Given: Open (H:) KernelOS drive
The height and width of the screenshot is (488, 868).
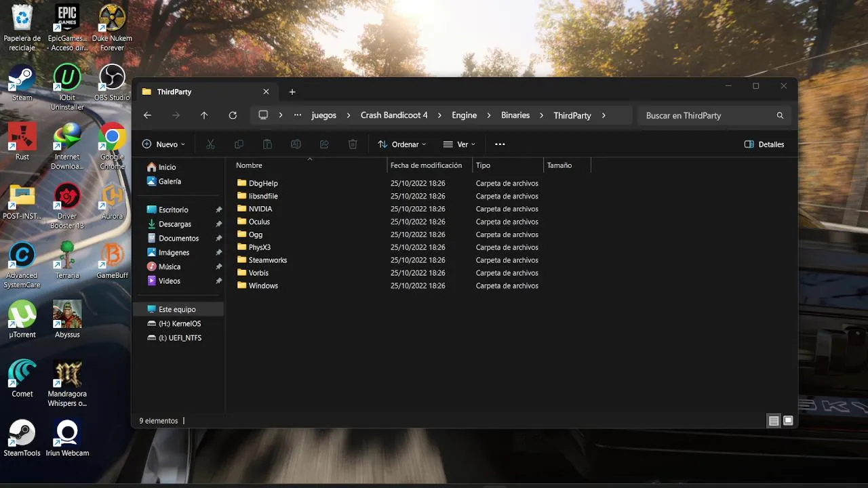Looking at the screenshot, I should tap(179, 324).
